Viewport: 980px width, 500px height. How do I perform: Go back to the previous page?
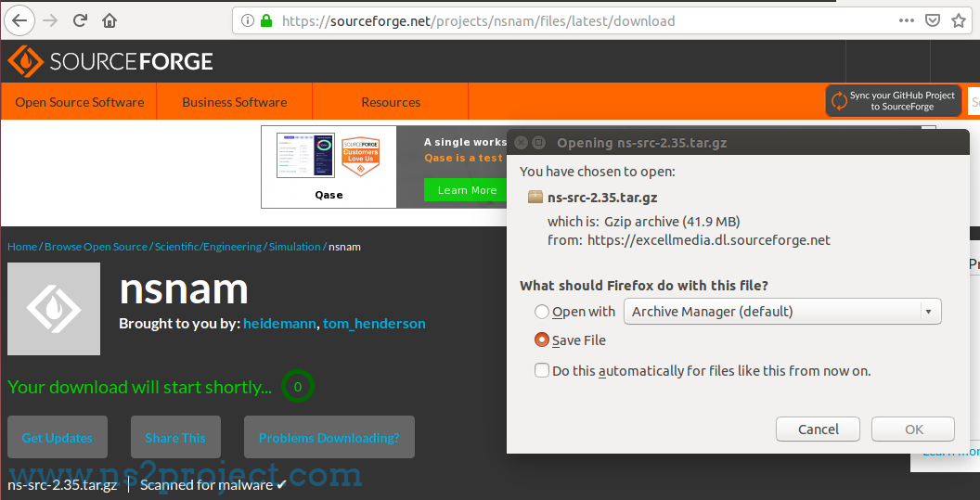19,20
